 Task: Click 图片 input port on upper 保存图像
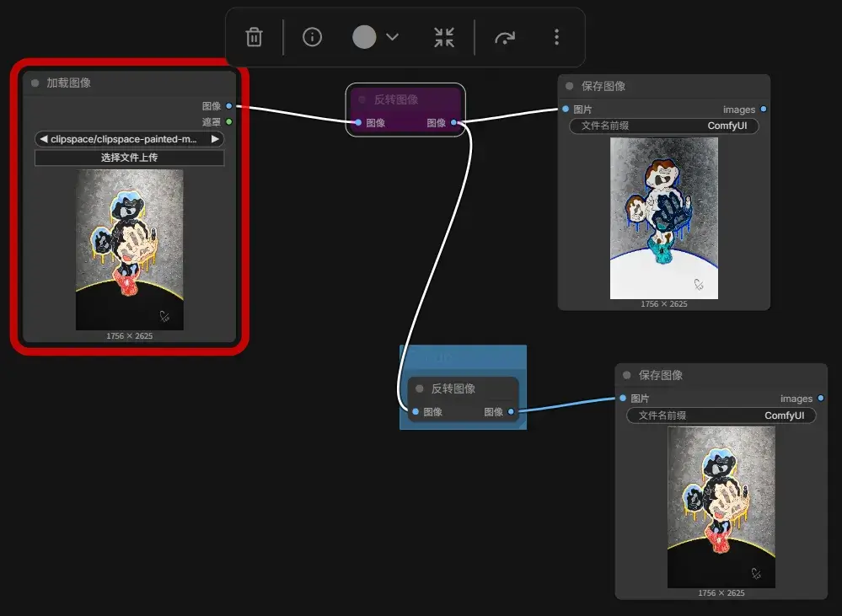(566, 109)
